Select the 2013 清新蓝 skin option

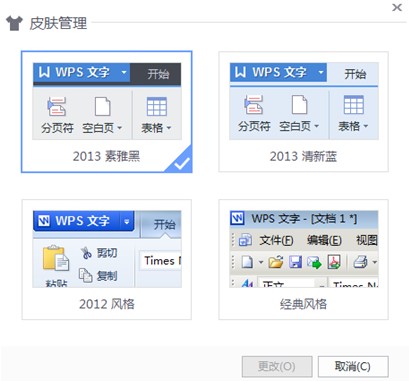coord(303,112)
